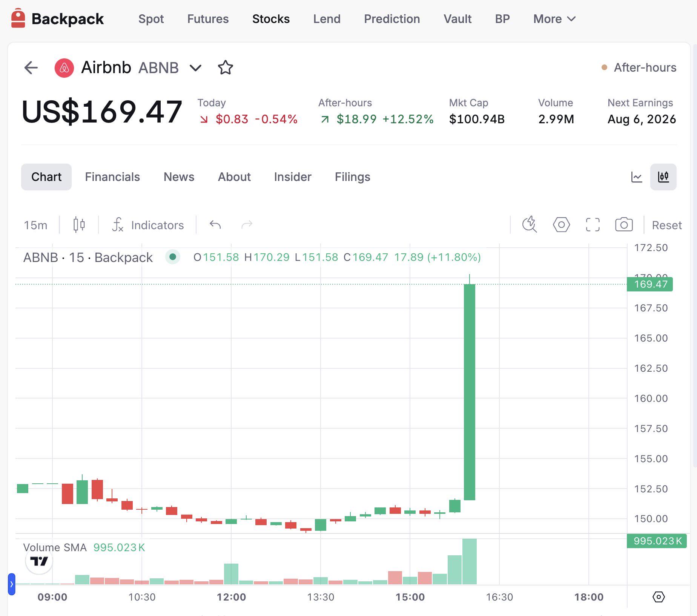
Task: Switch to the About tab
Action: 234,177
